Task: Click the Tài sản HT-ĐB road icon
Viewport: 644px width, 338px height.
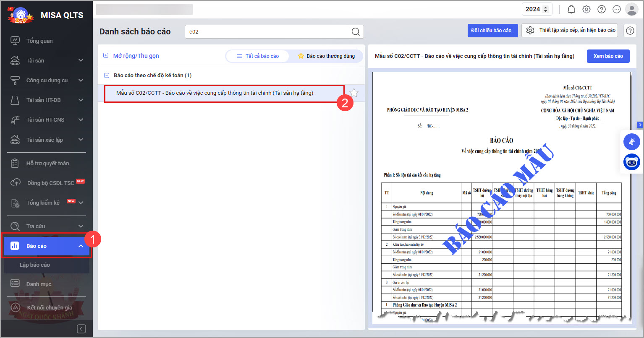Action: [x=15, y=100]
